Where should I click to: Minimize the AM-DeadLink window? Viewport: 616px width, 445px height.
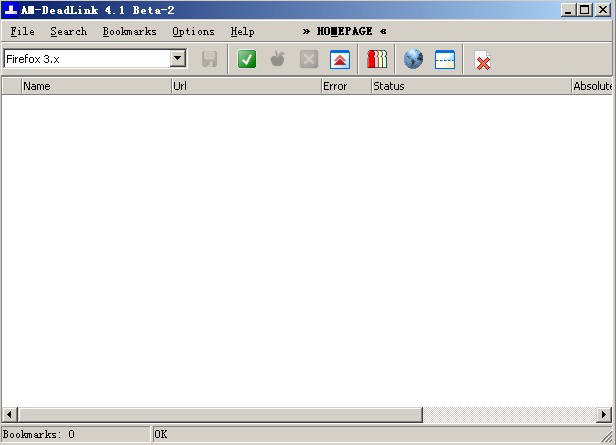[568, 10]
